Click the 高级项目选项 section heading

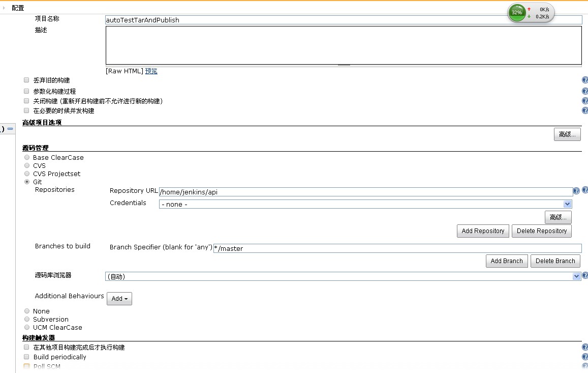click(42, 123)
